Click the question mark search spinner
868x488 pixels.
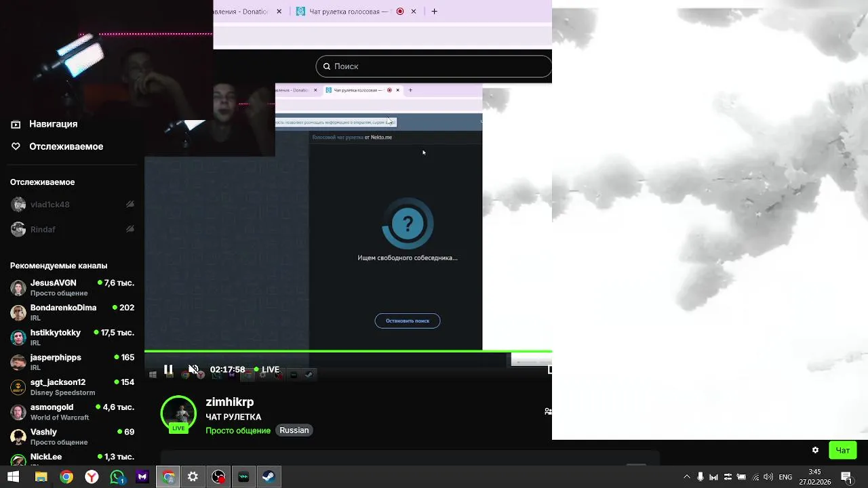[408, 224]
